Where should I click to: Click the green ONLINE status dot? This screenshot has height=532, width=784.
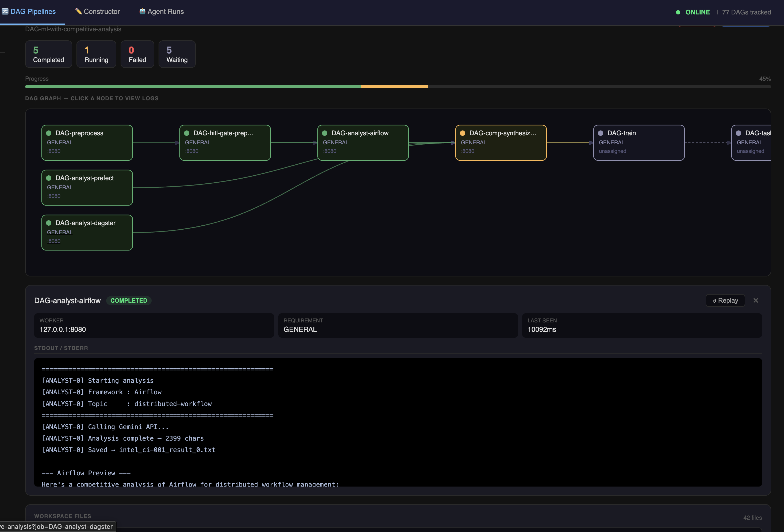pos(678,12)
